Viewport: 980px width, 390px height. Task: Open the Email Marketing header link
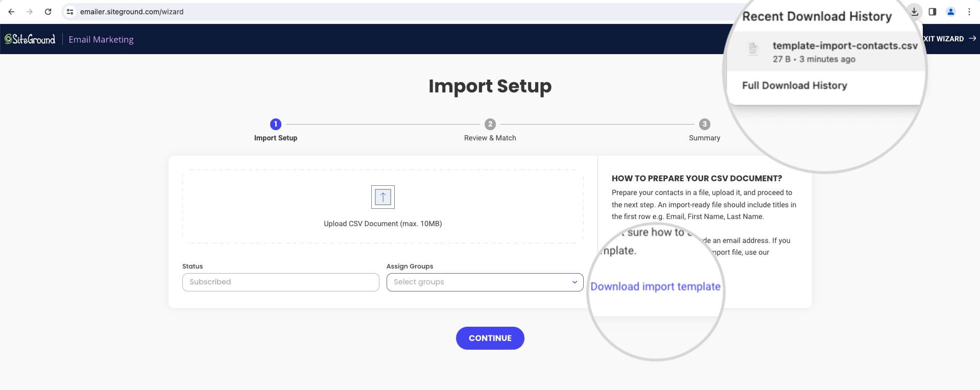(101, 39)
